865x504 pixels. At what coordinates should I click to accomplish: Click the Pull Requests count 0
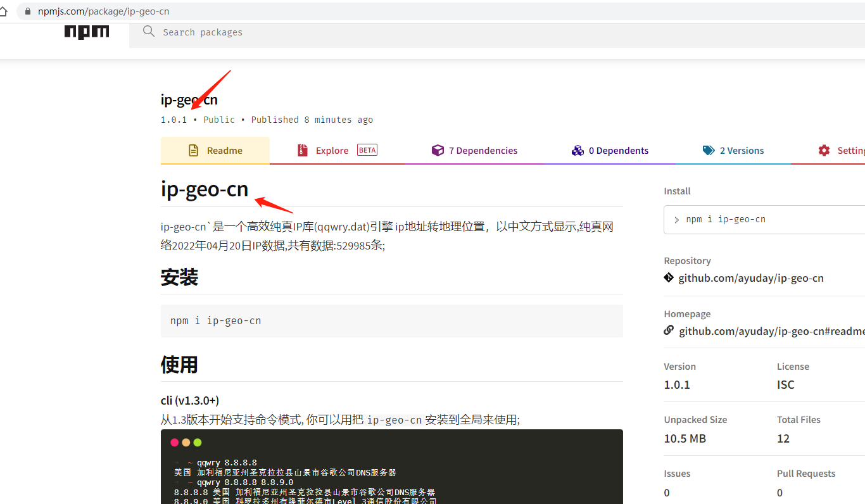(780, 492)
